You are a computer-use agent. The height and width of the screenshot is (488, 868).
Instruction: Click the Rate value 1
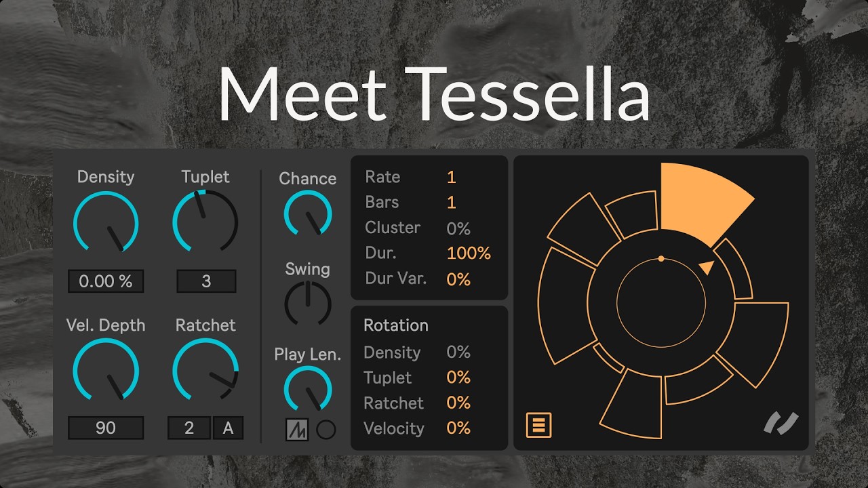coord(452,178)
